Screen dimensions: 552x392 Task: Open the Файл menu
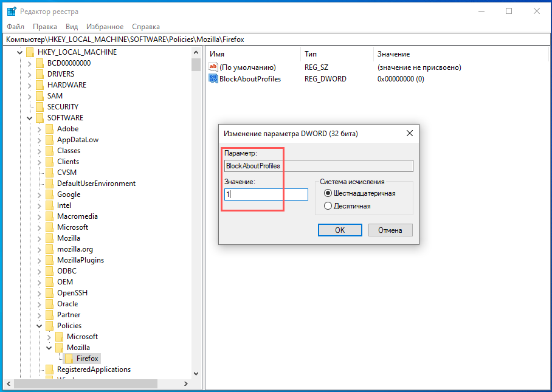[15, 27]
